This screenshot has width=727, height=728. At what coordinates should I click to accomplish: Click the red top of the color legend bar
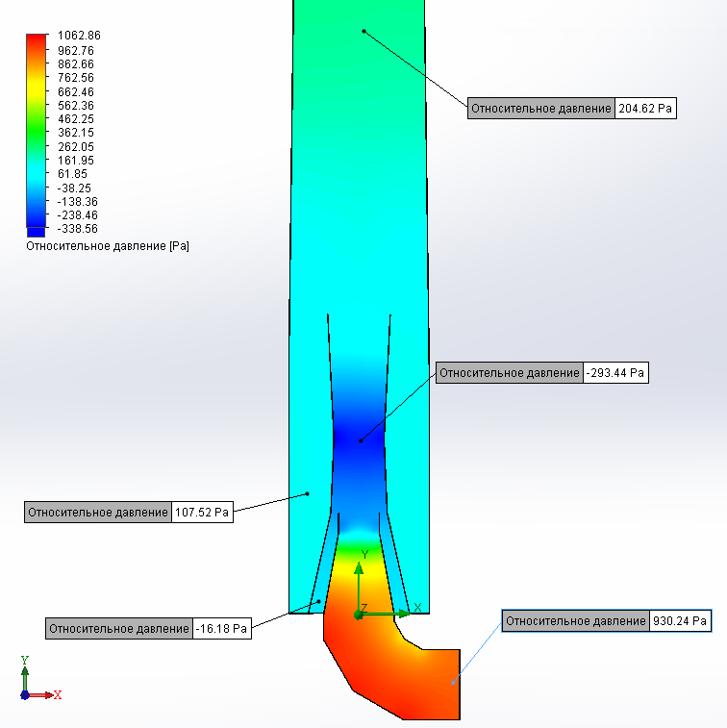click(36, 40)
